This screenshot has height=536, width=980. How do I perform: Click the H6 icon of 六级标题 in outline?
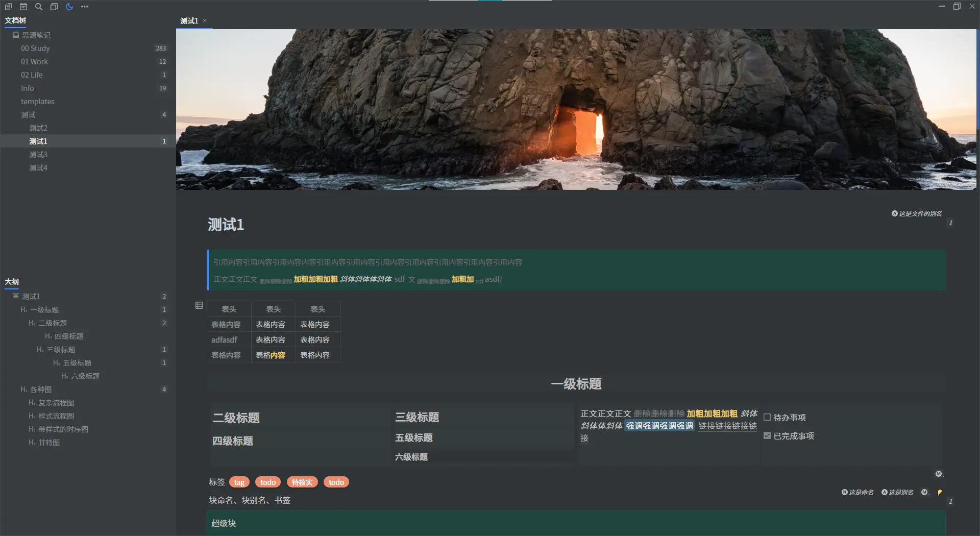[65, 376]
